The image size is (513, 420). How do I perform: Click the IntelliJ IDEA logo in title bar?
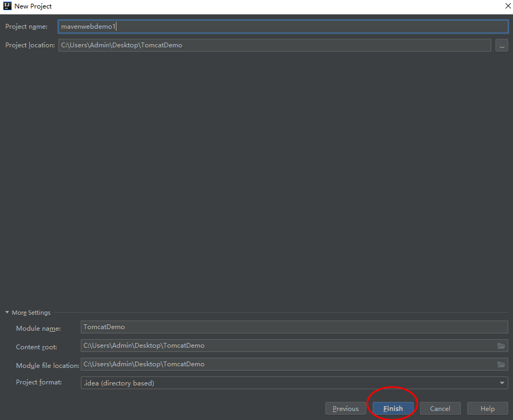[x=6, y=6]
